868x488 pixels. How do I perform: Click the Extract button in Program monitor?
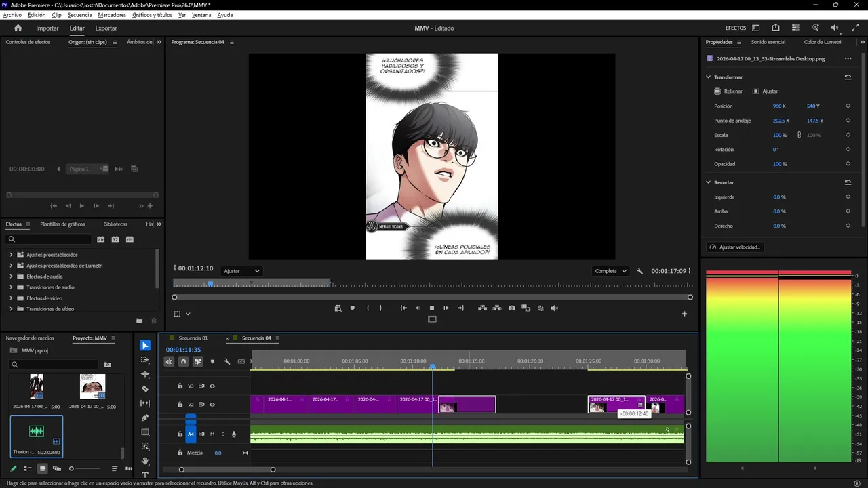[x=497, y=308]
